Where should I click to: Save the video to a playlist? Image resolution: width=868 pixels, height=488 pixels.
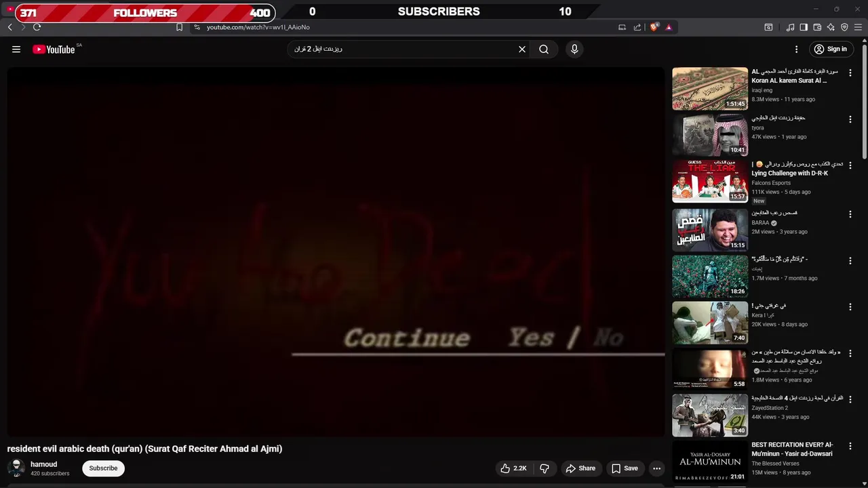pos(625,468)
